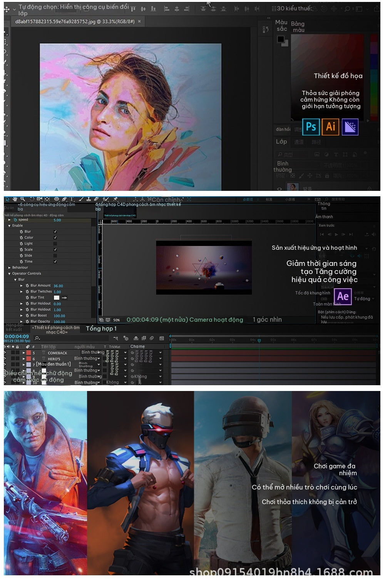Screen dimensions: 385x588
Task: Click the 50% zoom level button
Action: click(x=117, y=320)
